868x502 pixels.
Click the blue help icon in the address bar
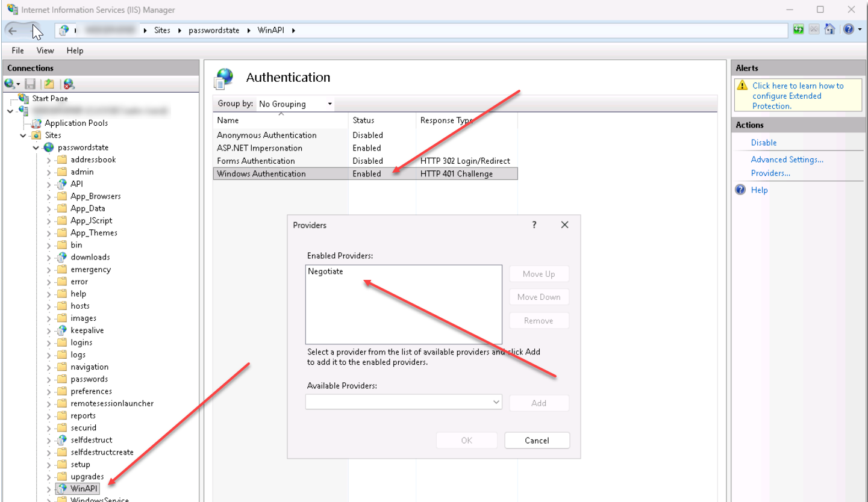point(848,29)
